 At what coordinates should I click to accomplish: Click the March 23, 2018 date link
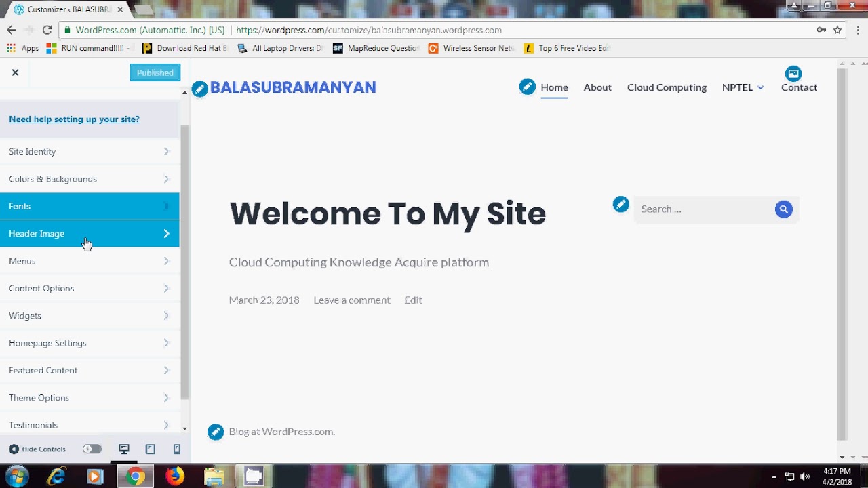tap(264, 300)
